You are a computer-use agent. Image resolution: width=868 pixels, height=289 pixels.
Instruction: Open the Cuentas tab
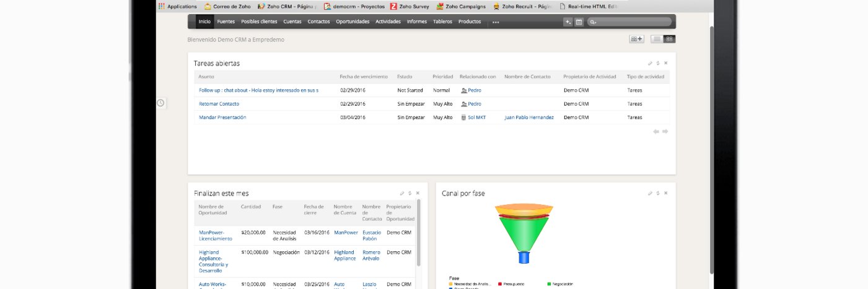[x=292, y=22]
